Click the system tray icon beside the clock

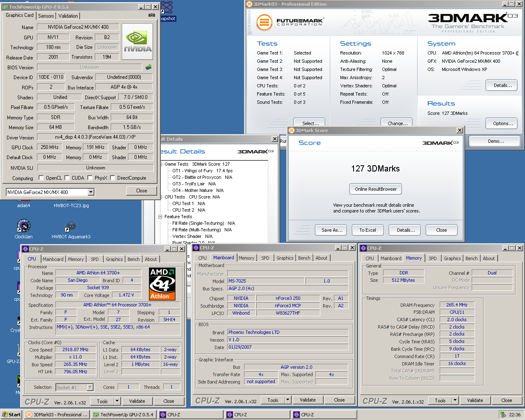(x=503, y=415)
